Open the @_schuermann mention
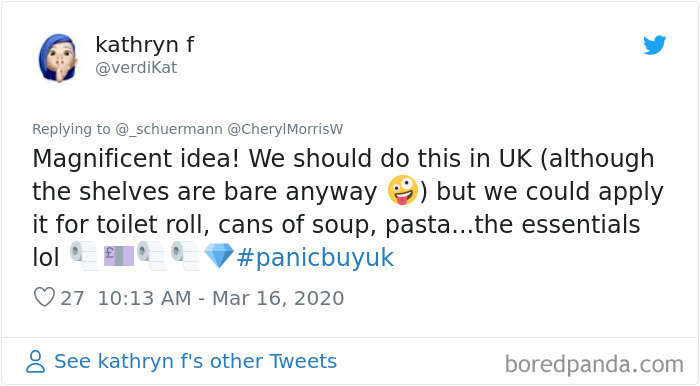The width and height of the screenshot is (700, 386). click(169, 129)
